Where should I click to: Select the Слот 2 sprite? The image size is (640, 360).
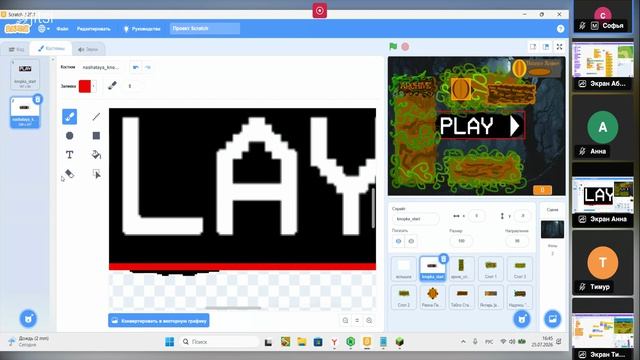[x=404, y=297]
